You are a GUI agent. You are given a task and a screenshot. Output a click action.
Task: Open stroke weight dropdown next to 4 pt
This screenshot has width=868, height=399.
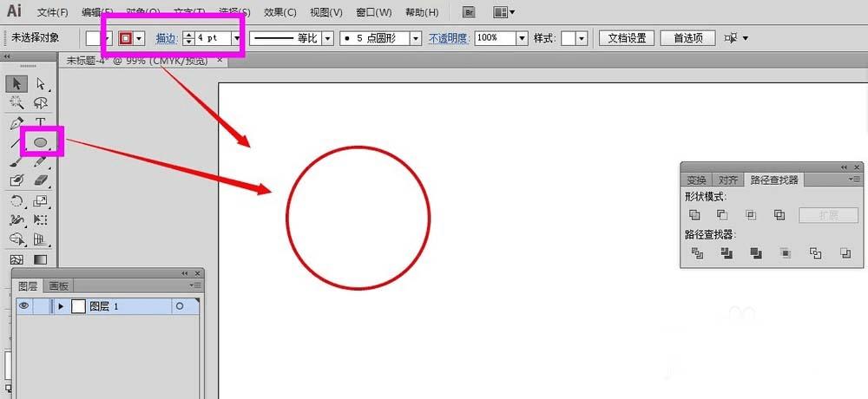point(238,38)
